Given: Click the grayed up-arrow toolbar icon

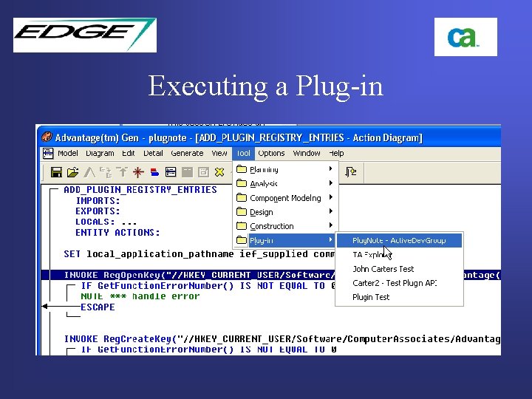Looking at the screenshot, I should click(122, 172).
